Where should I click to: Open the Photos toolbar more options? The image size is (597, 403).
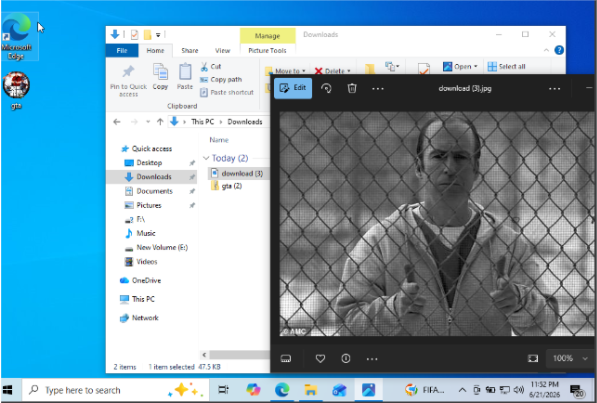377,89
